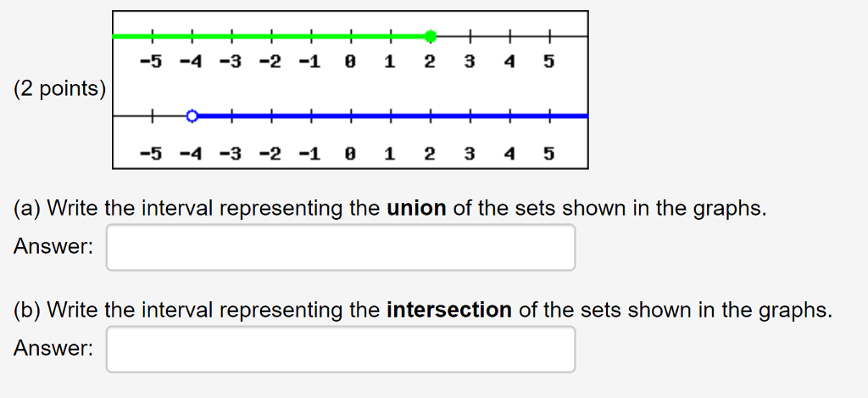Click the bold word "union"
The height and width of the screenshot is (398, 868).
pos(416,209)
